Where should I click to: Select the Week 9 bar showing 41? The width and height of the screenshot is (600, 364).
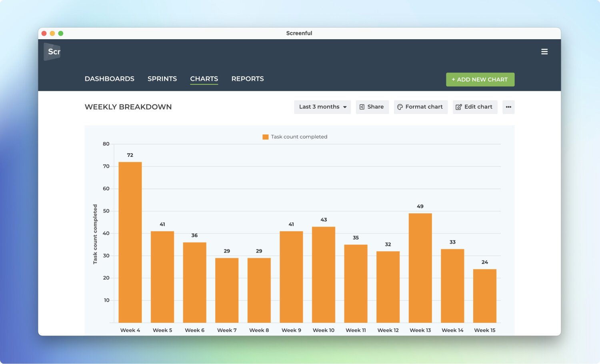tap(291, 277)
